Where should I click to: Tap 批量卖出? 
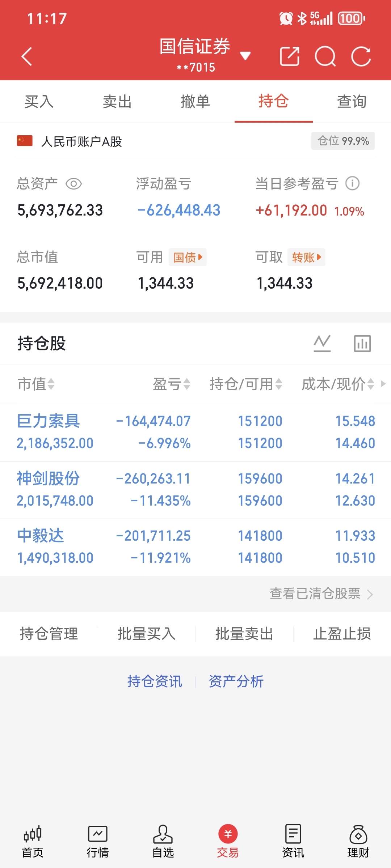coord(244,634)
